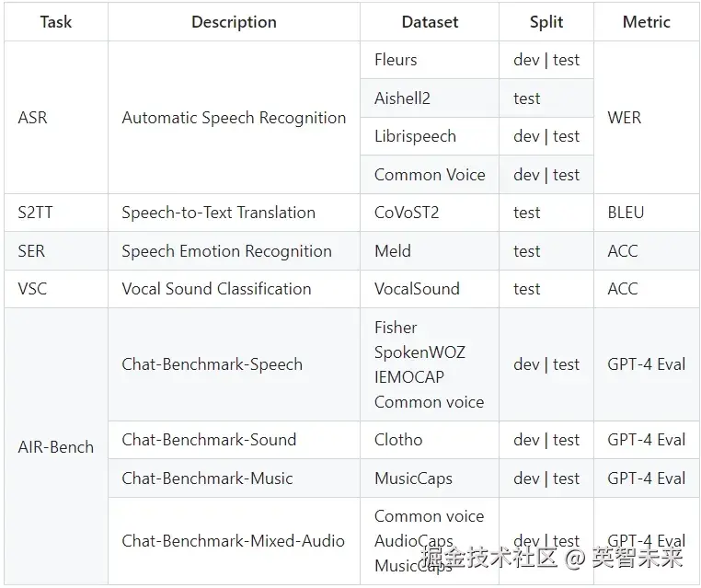Click the Task column header
Viewport: 701px width, 588px height.
point(55,22)
